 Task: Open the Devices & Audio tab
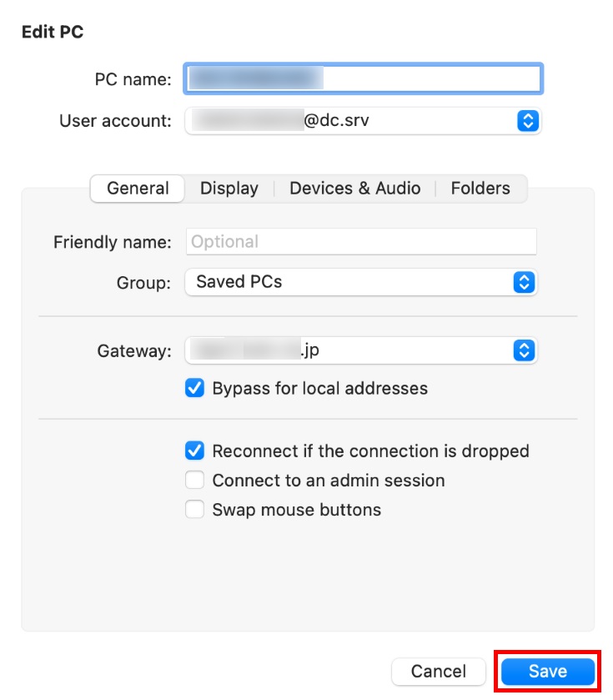[354, 189]
